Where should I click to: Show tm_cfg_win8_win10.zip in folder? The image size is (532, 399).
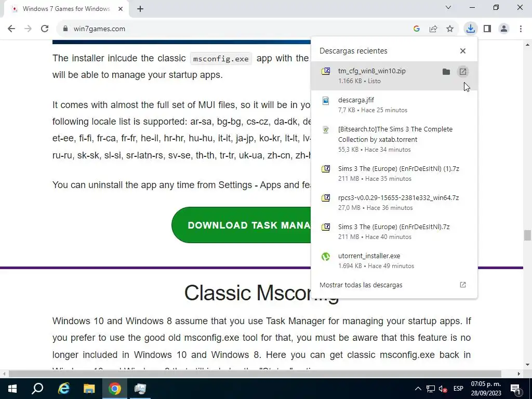446,72
